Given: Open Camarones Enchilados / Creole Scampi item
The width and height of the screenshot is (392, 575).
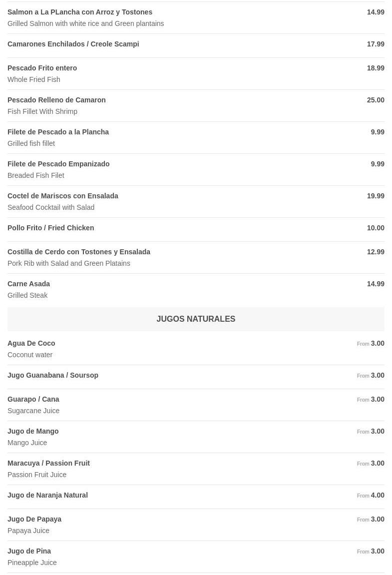Looking at the screenshot, I should point(73,44).
